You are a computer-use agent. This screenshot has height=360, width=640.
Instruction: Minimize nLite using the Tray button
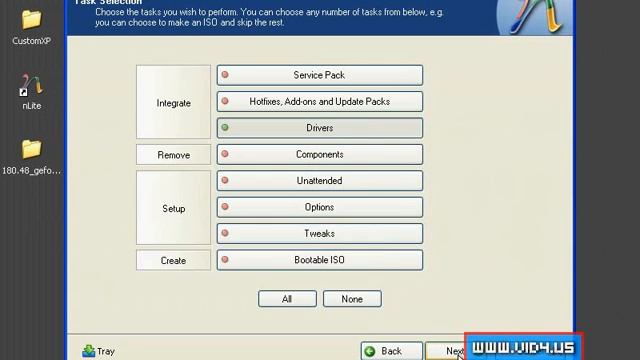[x=98, y=351]
